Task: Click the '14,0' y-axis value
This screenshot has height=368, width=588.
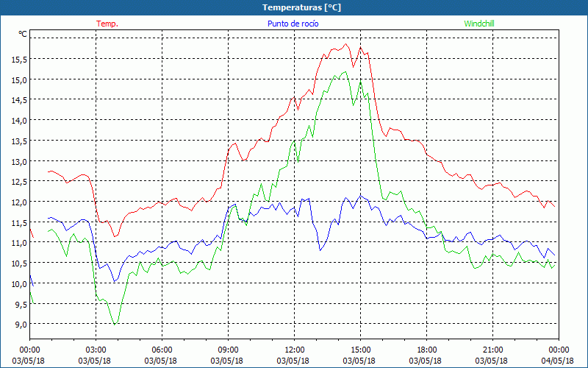Action: 19,121
